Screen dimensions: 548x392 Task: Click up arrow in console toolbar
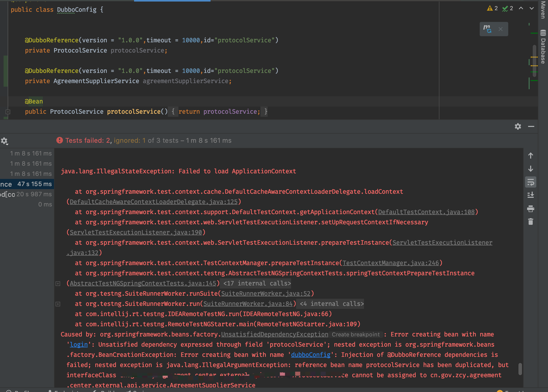coord(531,155)
